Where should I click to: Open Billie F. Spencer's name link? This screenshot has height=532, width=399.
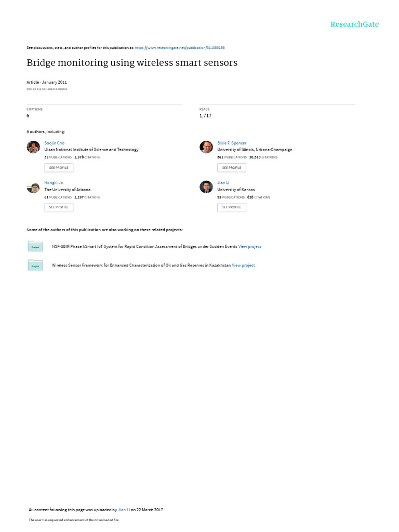click(x=232, y=143)
